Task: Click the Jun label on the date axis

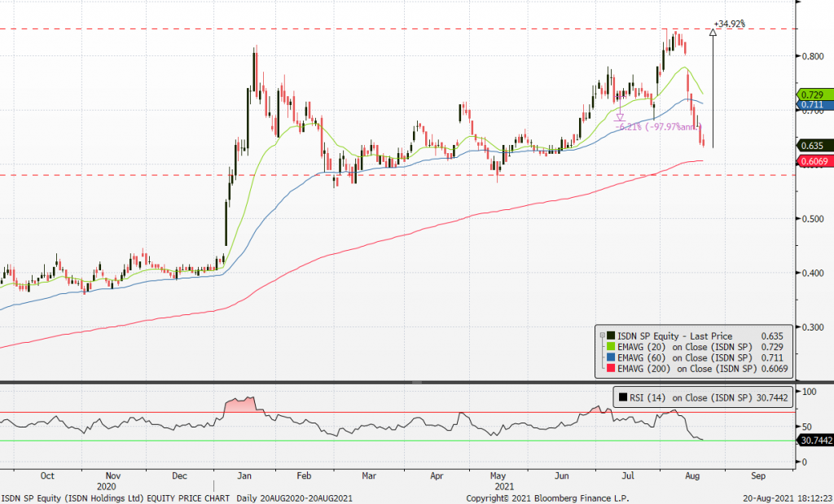Action: [x=562, y=476]
